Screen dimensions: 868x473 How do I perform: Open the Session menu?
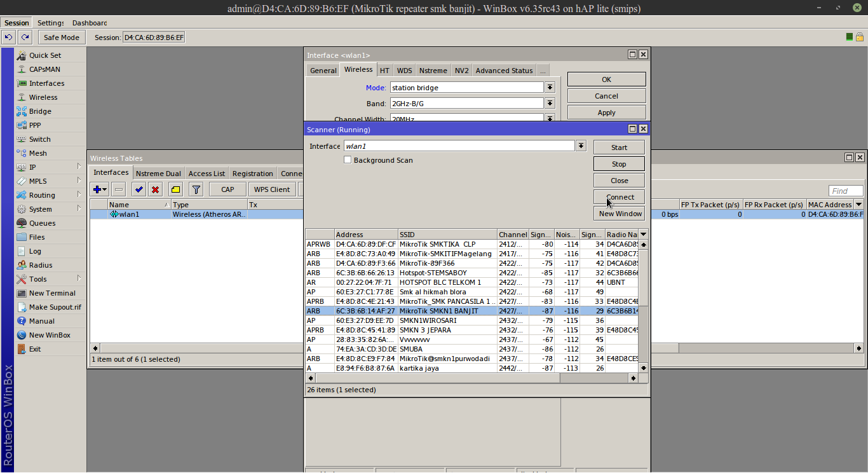coord(17,22)
